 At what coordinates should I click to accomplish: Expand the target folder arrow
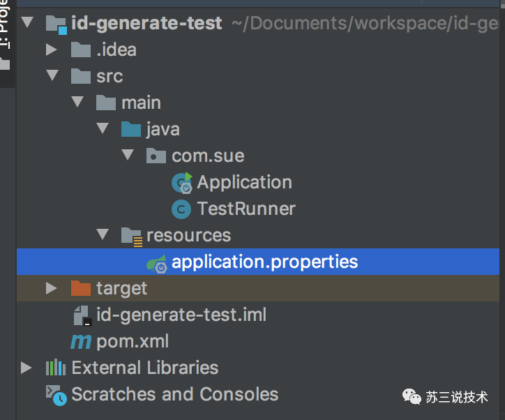[51, 288]
